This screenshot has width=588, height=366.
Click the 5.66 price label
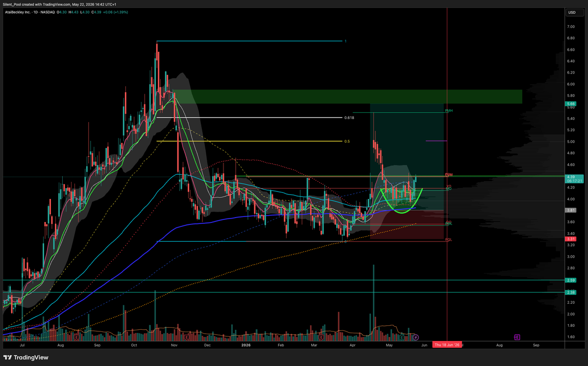tap(571, 104)
